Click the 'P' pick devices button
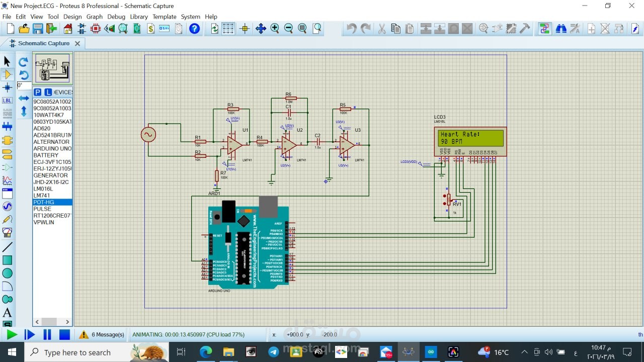 coord(38,92)
